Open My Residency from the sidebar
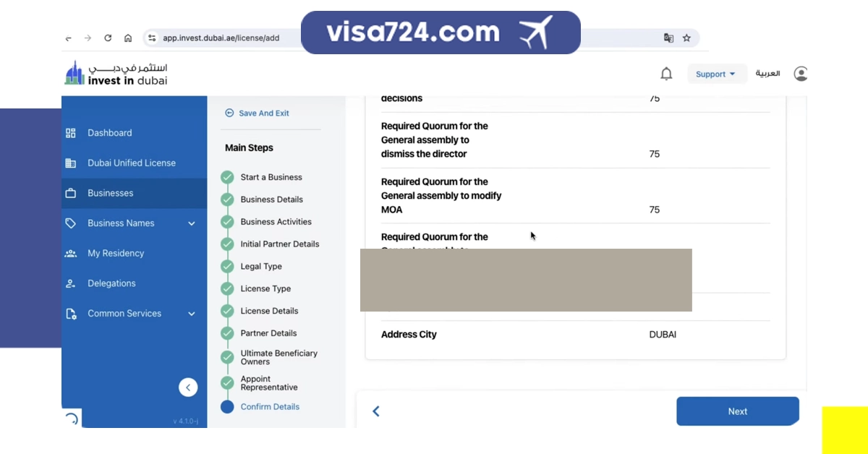Image resolution: width=868 pixels, height=454 pixels. click(x=116, y=254)
